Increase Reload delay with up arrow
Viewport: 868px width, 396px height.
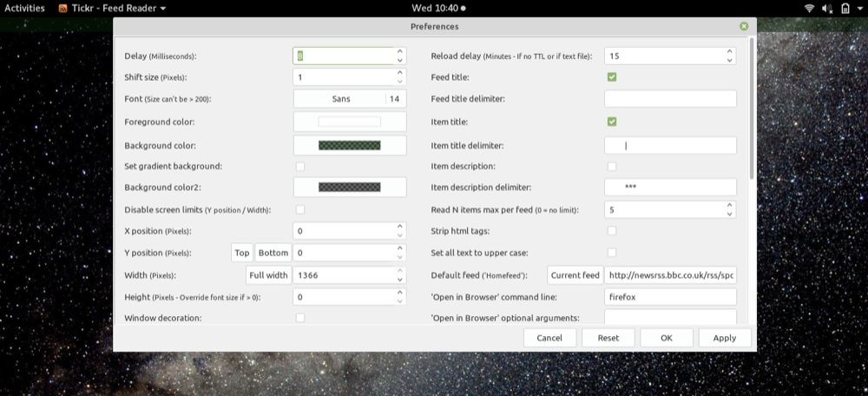(x=730, y=51)
